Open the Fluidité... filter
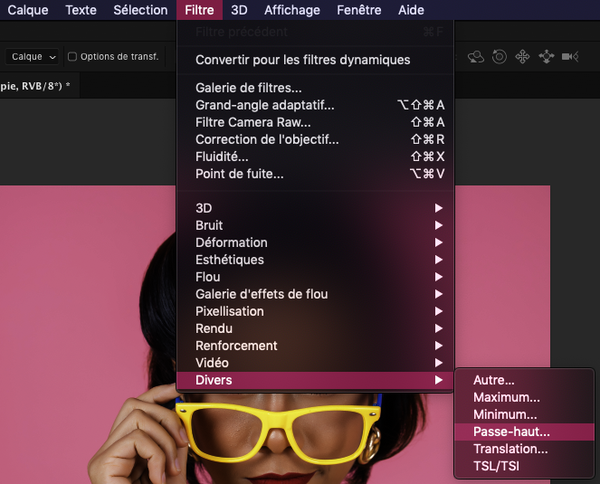The height and width of the screenshot is (484, 600). (315, 157)
